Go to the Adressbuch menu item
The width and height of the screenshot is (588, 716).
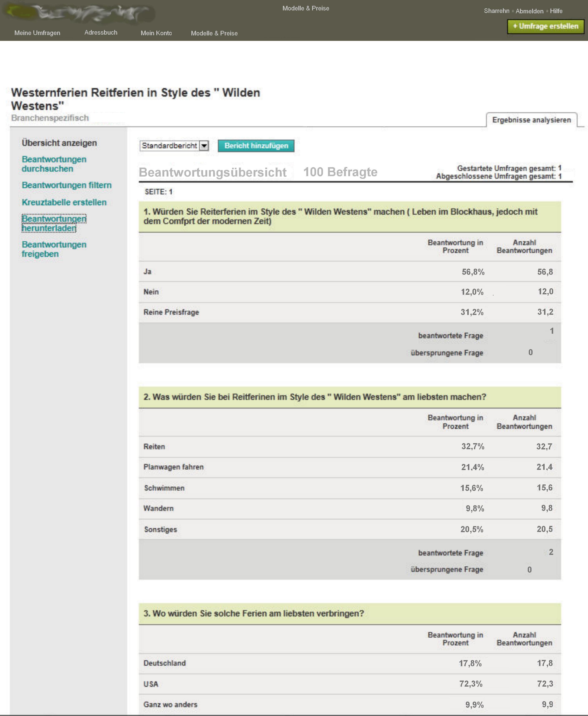[x=101, y=33]
